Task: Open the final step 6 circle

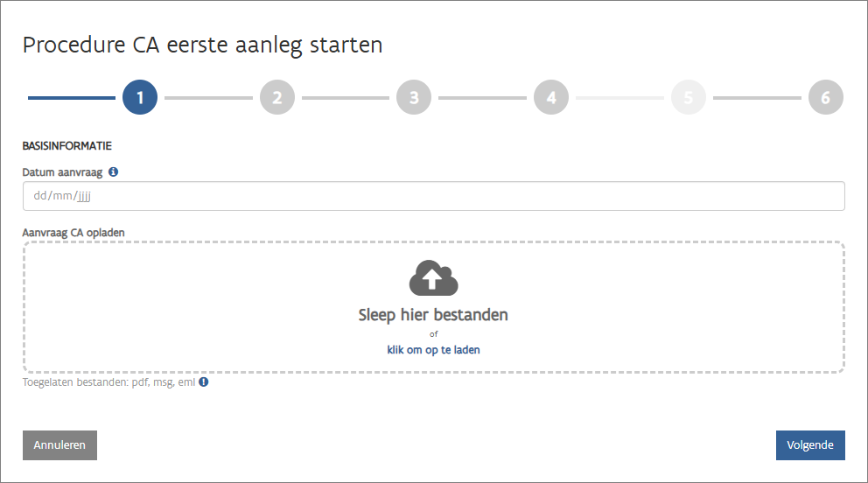Action: [x=825, y=98]
